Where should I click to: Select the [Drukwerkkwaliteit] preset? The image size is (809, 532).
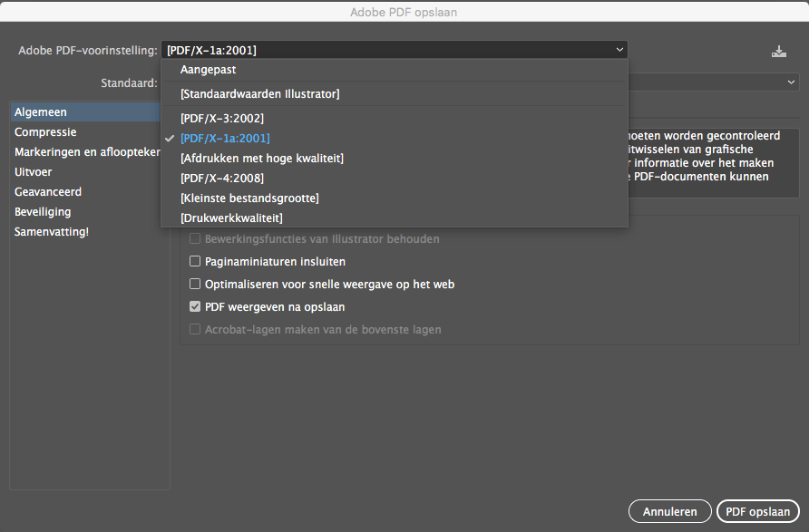coord(395,218)
